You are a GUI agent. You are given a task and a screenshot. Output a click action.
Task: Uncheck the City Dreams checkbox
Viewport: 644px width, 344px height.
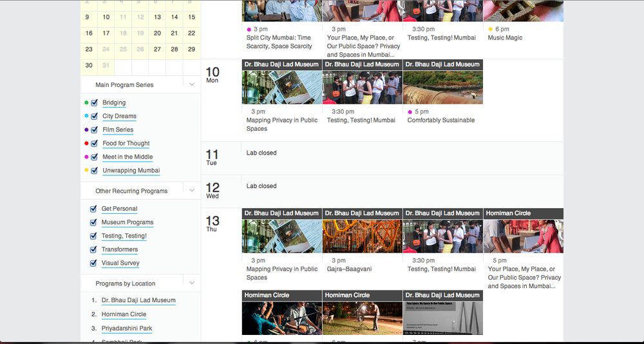[x=94, y=117]
